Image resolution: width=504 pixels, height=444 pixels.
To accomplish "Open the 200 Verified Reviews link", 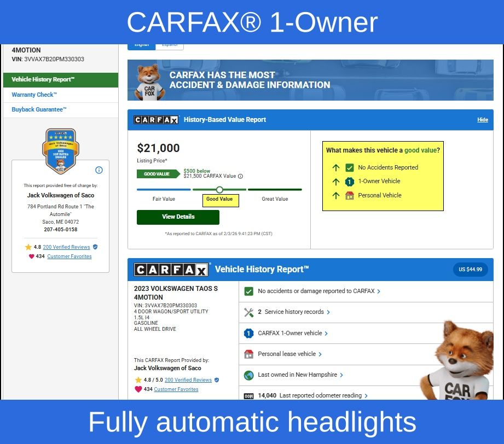I will pos(66,247).
